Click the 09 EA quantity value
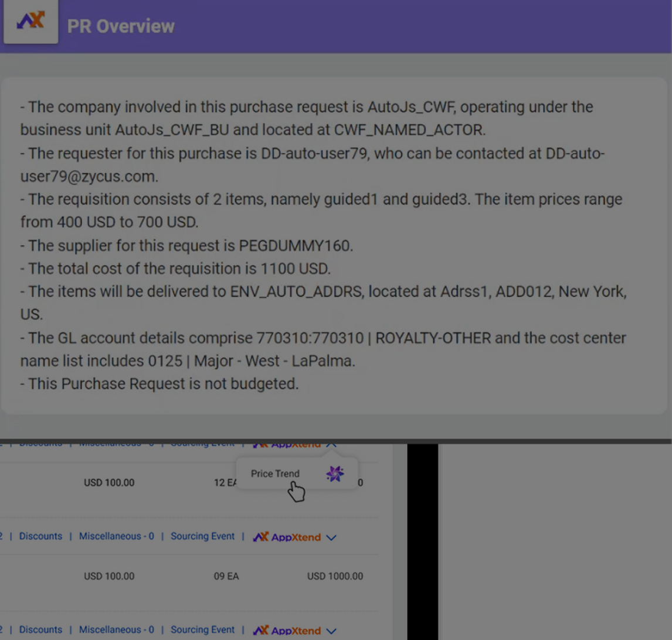This screenshot has height=640, width=672. 226,576
